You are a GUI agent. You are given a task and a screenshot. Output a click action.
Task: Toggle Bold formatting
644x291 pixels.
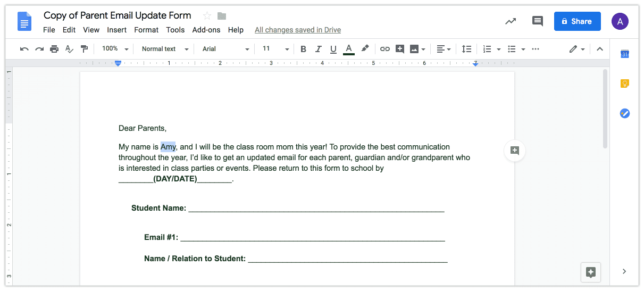coord(303,49)
